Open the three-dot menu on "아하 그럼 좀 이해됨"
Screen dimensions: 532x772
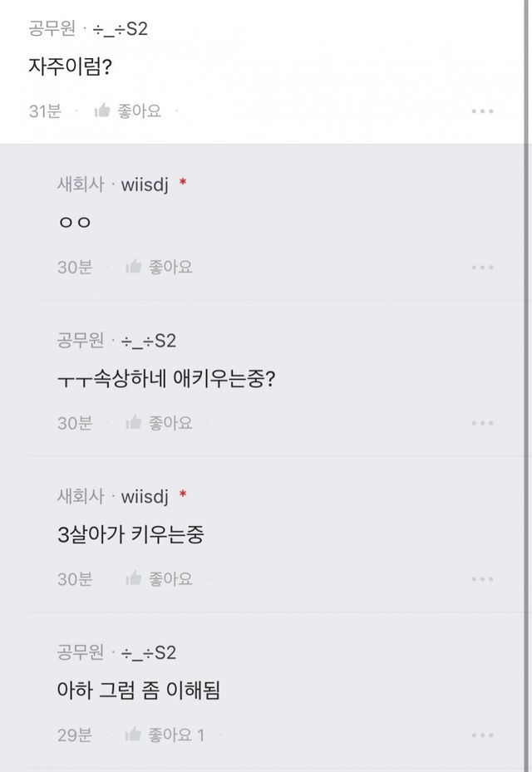[482, 735]
